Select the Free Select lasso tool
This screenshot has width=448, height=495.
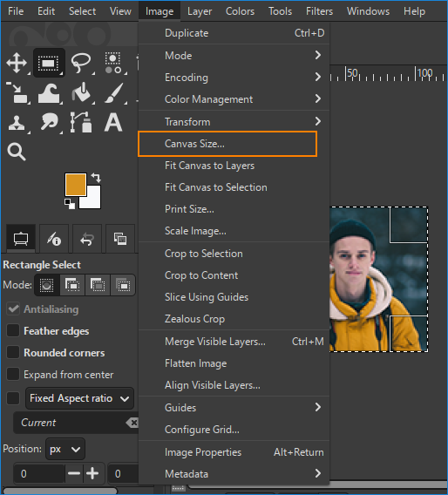[x=81, y=63]
